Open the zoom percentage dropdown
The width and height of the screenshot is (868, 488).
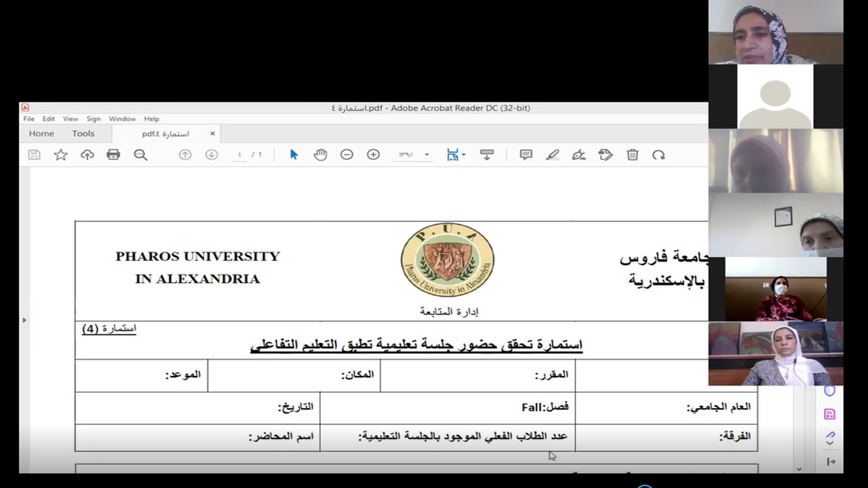click(x=427, y=155)
